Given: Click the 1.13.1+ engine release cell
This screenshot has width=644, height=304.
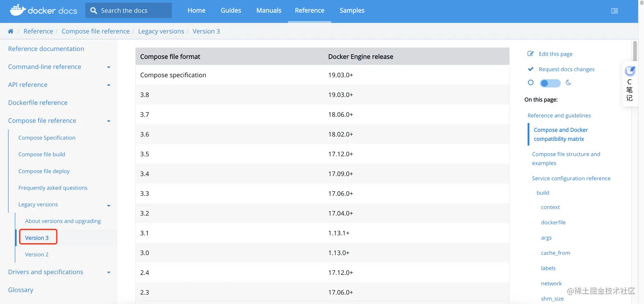Looking at the screenshot, I should tap(339, 233).
